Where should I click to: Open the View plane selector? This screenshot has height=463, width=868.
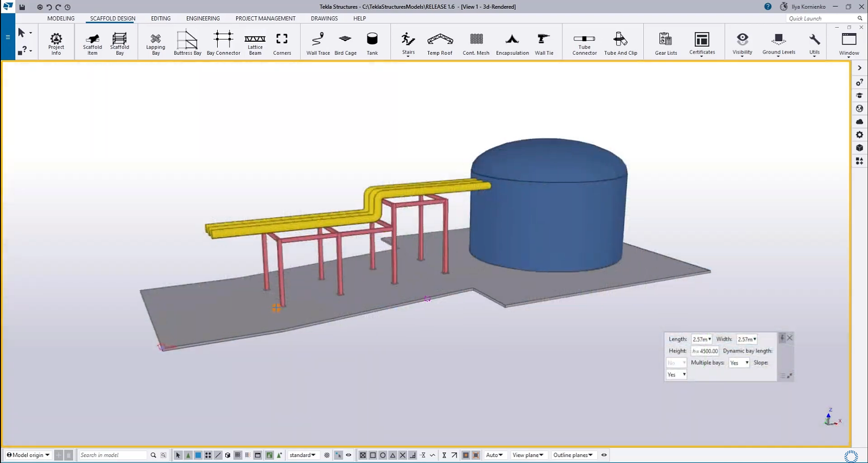(x=528, y=455)
